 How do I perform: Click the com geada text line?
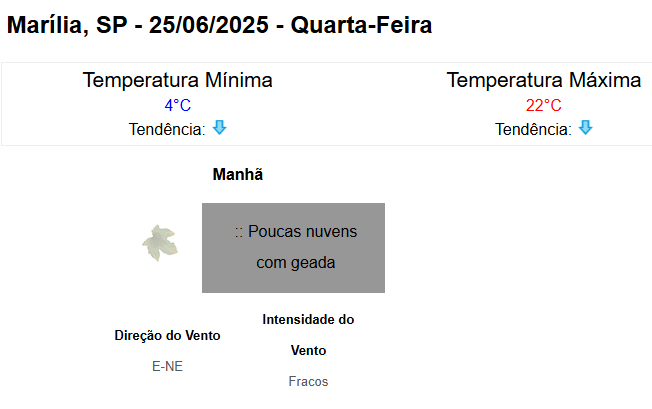pyautogui.click(x=295, y=263)
